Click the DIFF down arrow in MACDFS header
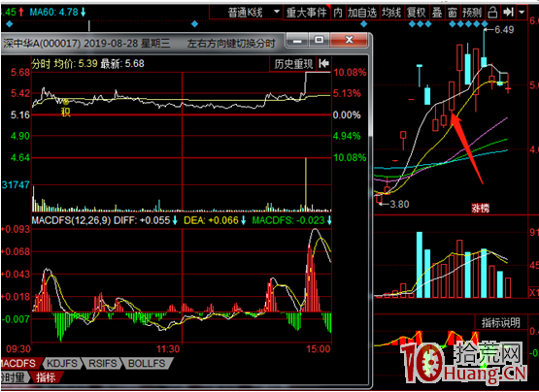 (175, 220)
